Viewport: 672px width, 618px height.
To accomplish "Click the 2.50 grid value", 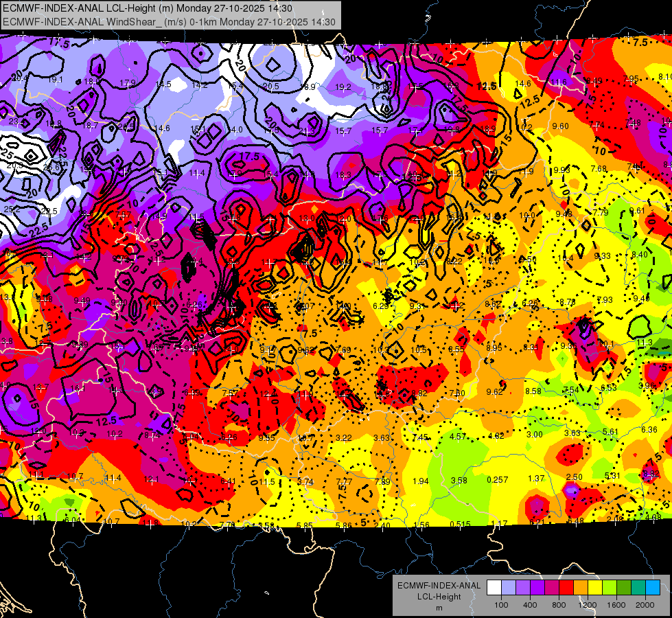I will click(x=574, y=477).
